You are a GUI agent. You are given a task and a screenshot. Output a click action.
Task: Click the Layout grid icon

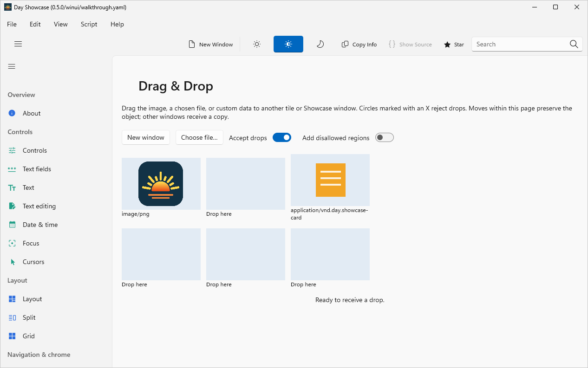point(13,299)
